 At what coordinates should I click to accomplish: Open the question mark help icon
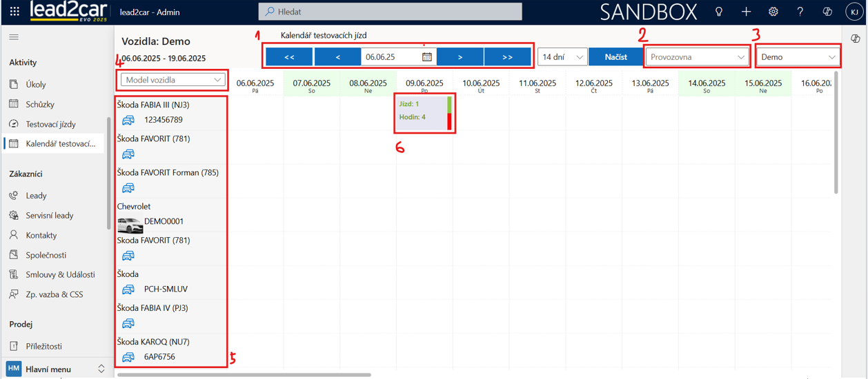pyautogui.click(x=800, y=12)
